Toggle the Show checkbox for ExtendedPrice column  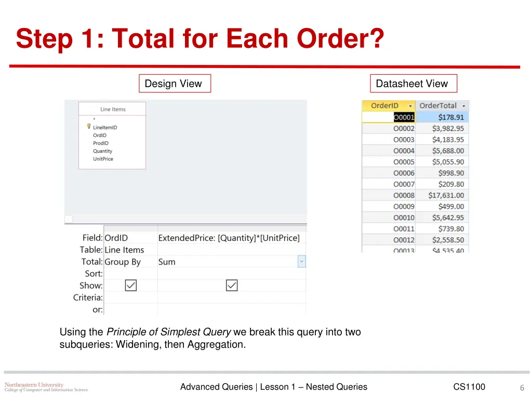232,285
